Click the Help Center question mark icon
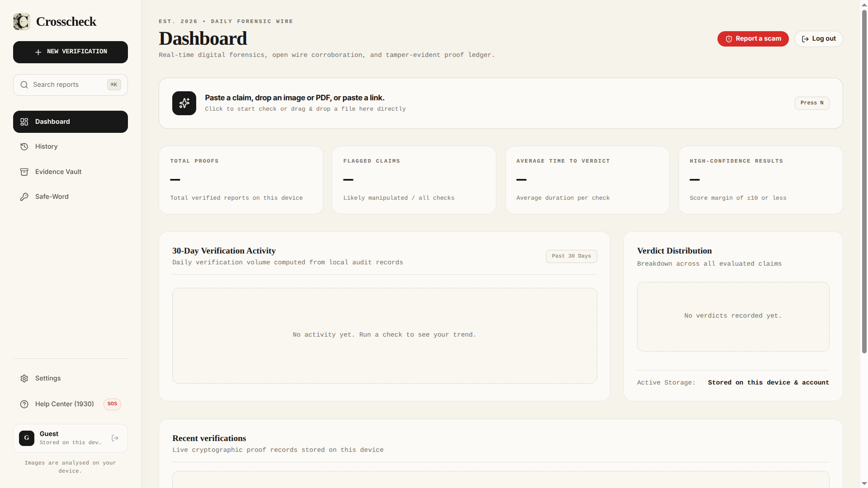The height and width of the screenshot is (488, 868). pyautogui.click(x=24, y=404)
